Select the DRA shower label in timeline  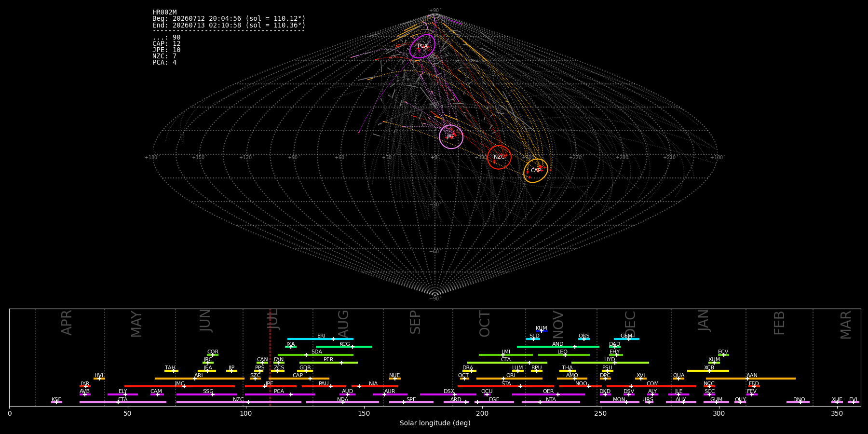[x=468, y=368]
